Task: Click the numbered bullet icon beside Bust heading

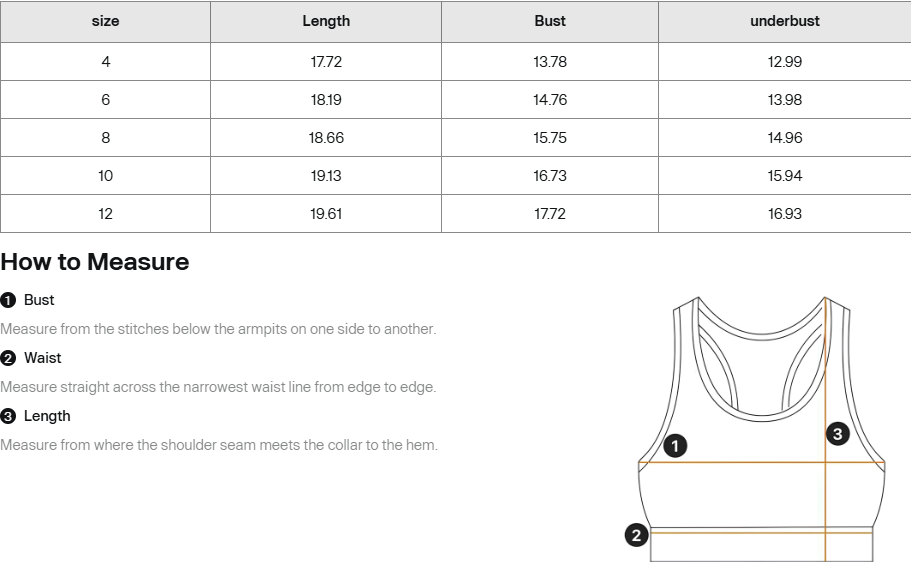Action: 8,300
